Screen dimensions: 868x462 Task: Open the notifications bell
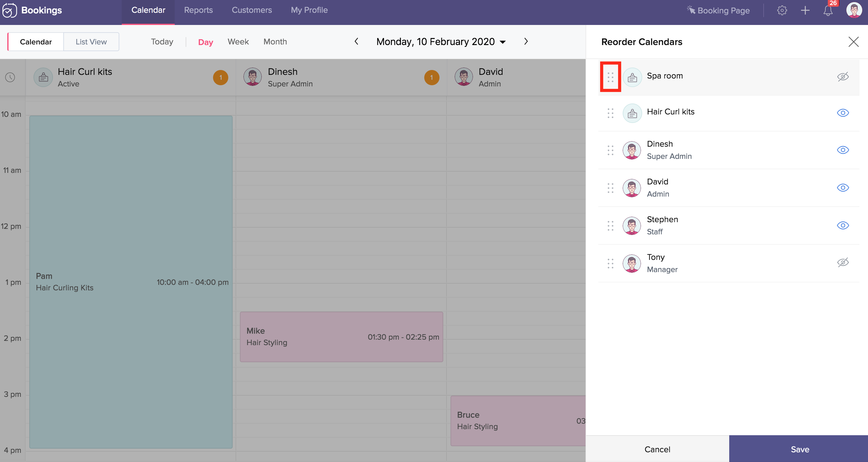828,10
